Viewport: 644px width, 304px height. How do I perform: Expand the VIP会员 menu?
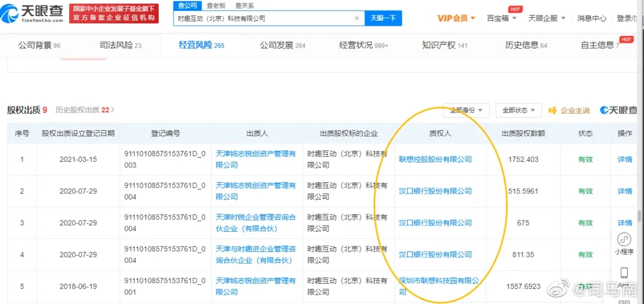point(456,19)
